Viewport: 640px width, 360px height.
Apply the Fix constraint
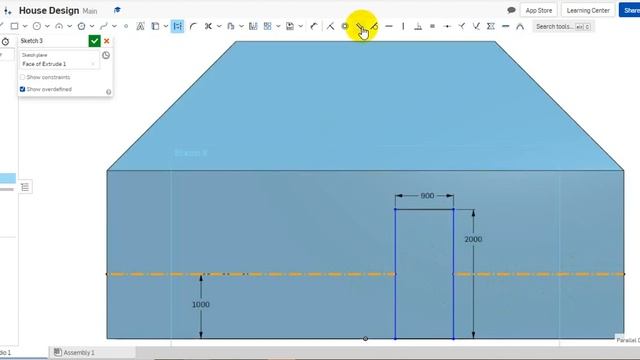click(505, 26)
